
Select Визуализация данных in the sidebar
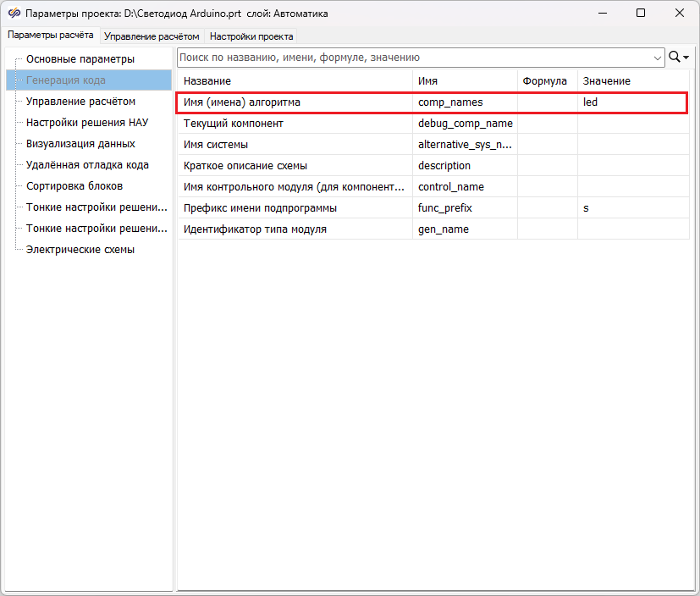point(80,144)
